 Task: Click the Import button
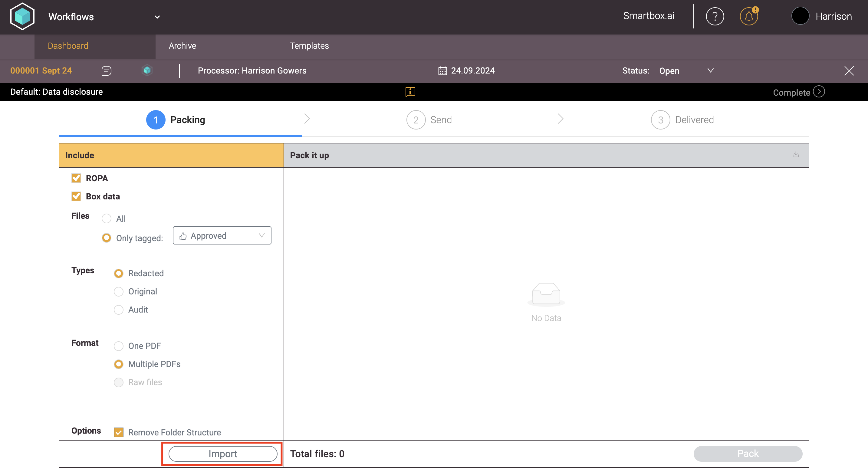coord(222,454)
